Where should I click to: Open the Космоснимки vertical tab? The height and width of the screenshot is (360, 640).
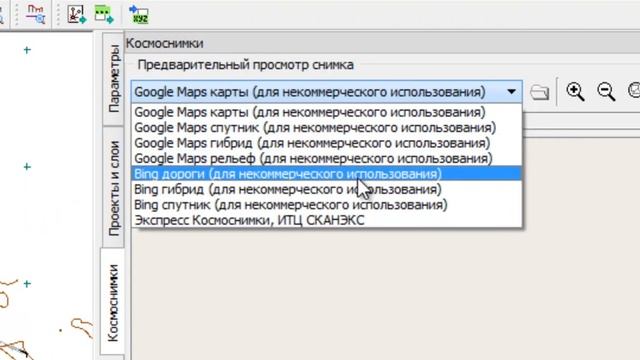point(112,303)
